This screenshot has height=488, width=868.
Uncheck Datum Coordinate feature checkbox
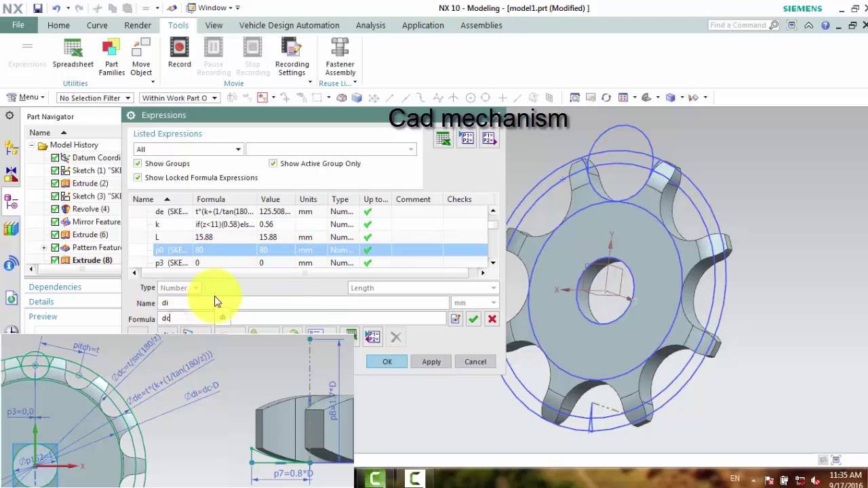pyautogui.click(x=55, y=158)
